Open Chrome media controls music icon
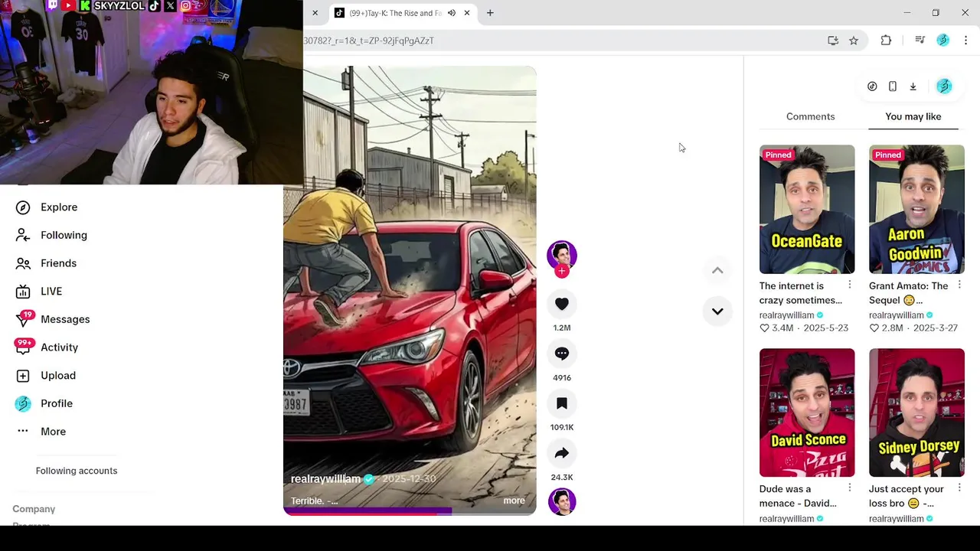 [x=920, y=41]
